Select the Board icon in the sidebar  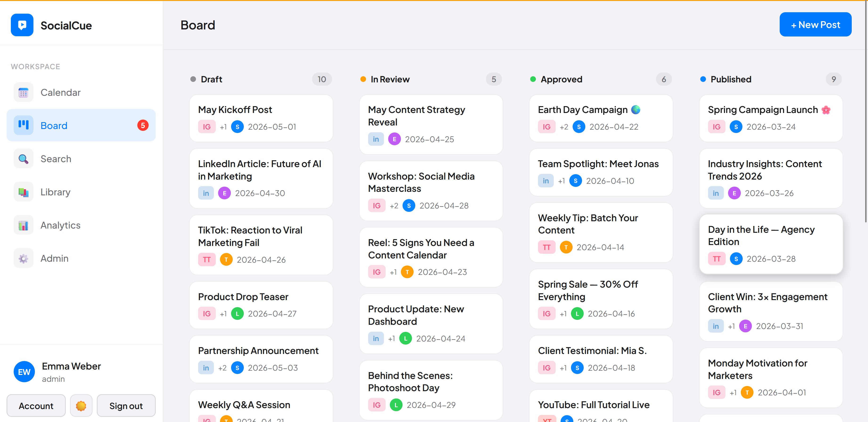coord(23,125)
